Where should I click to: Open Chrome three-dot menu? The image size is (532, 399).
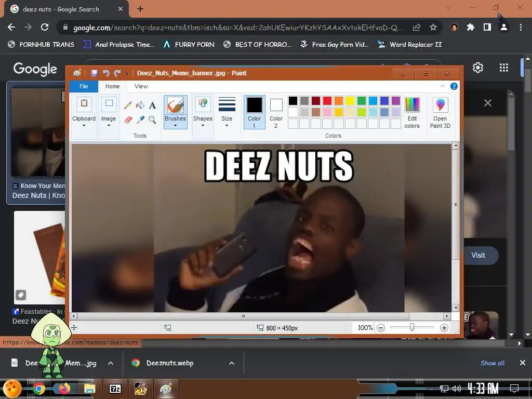[x=521, y=27]
